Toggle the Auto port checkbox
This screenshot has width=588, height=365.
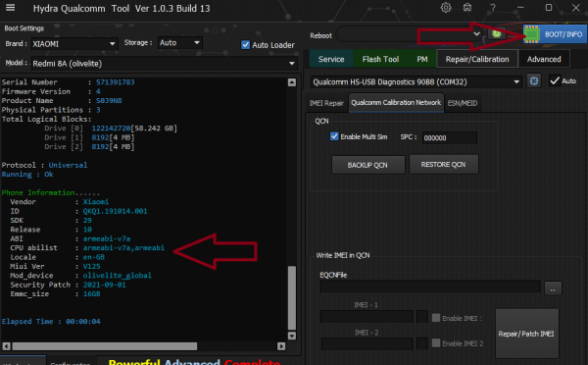point(555,80)
